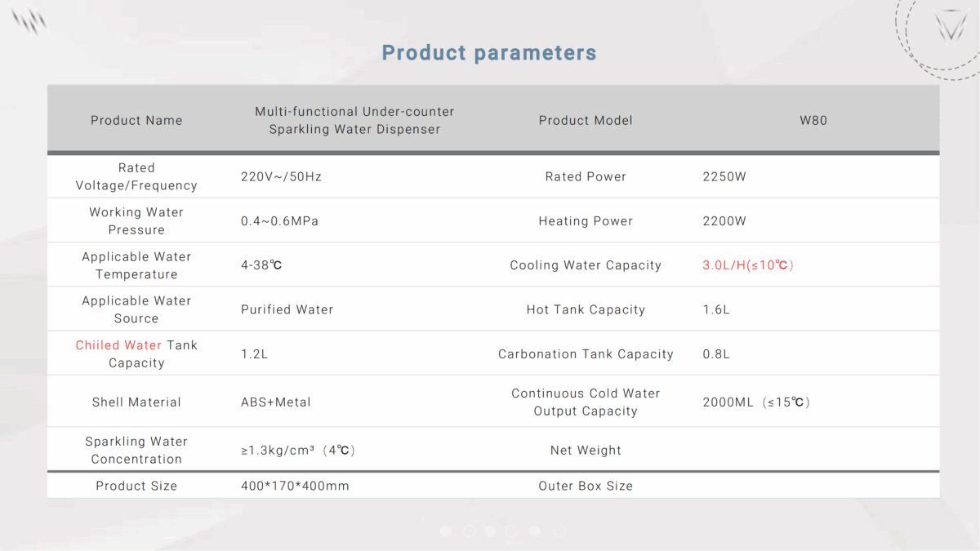Select the 'ABS+Metal' shell material value
The width and height of the screenshot is (980, 551).
pos(276,402)
